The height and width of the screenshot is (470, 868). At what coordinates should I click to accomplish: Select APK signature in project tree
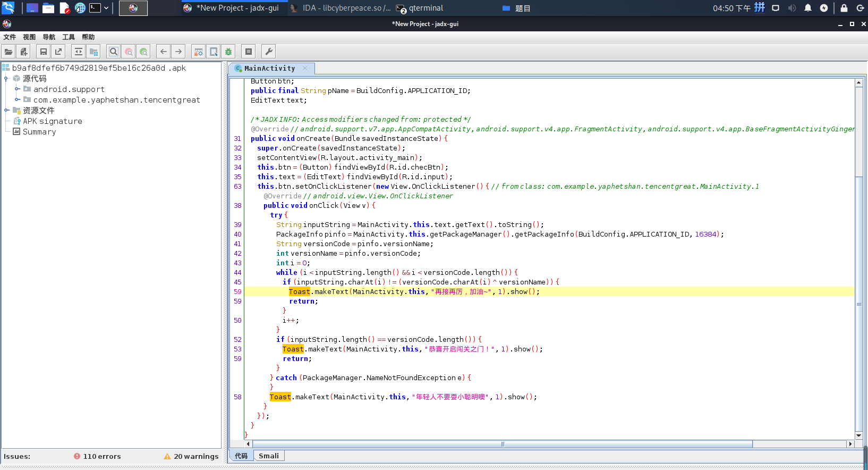point(52,121)
